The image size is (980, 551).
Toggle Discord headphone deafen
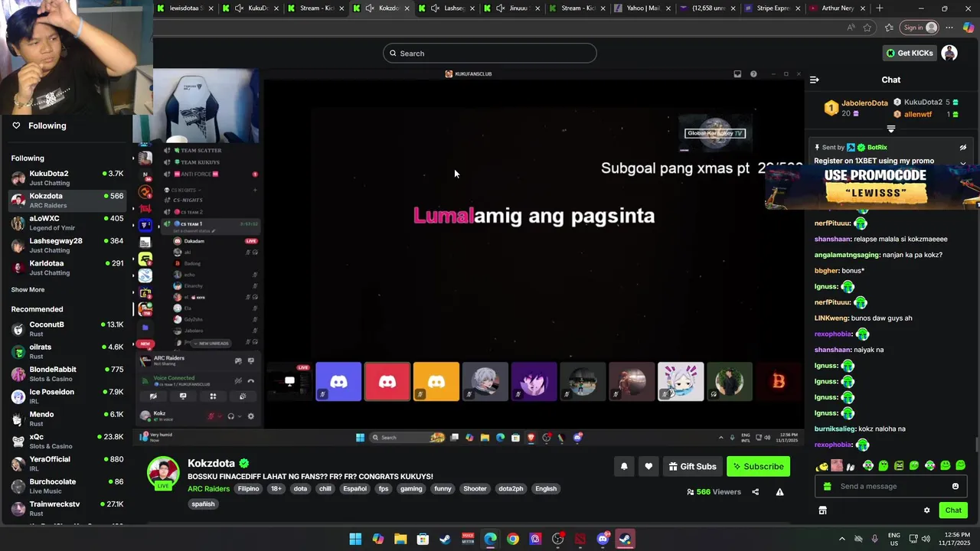pyautogui.click(x=230, y=416)
